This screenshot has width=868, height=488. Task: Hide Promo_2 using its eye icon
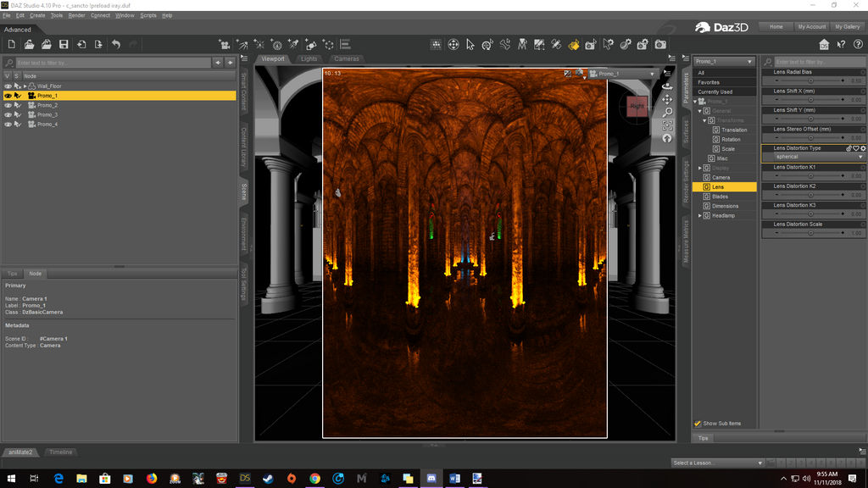click(x=8, y=105)
